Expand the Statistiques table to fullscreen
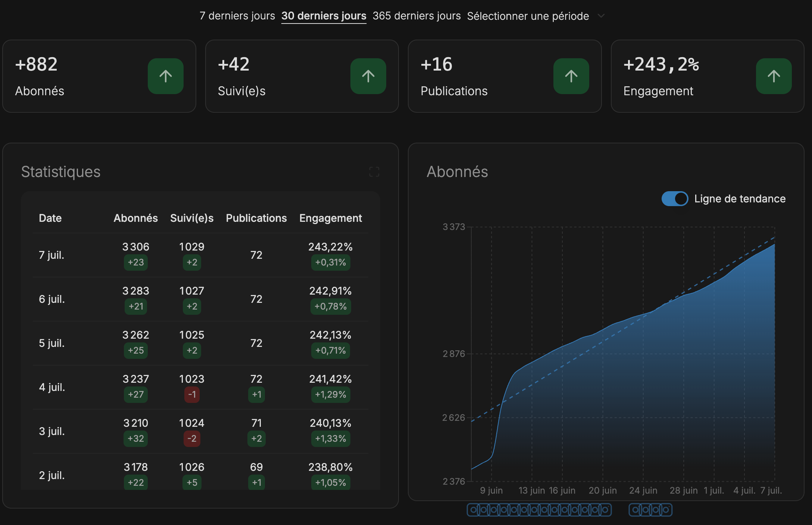 tap(374, 172)
